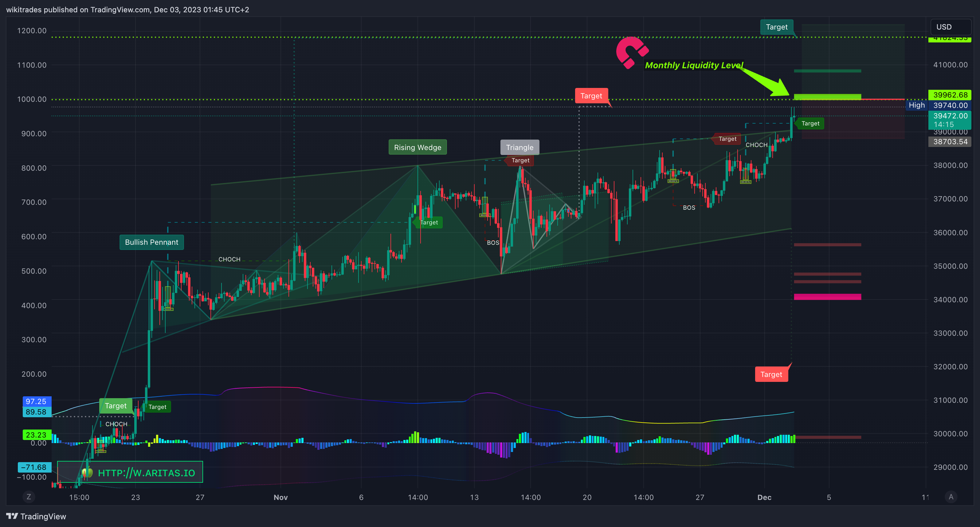Click the red Target label near 40000 level
Viewport: 980px width, 527px height.
pyautogui.click(x=591, y=96)
